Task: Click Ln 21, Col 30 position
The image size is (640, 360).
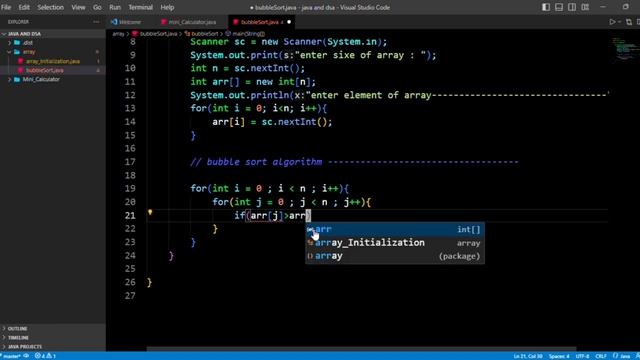Action: tap(528, 356)
